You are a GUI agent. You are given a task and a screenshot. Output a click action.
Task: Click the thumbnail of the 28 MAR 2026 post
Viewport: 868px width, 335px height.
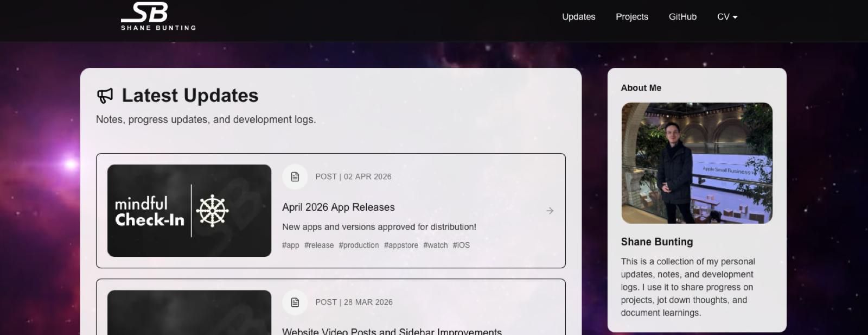point(189,312)
